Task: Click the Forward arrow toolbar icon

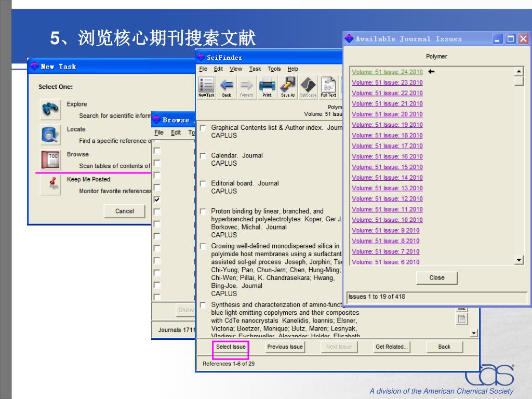Action: click(x=246, y=87)
